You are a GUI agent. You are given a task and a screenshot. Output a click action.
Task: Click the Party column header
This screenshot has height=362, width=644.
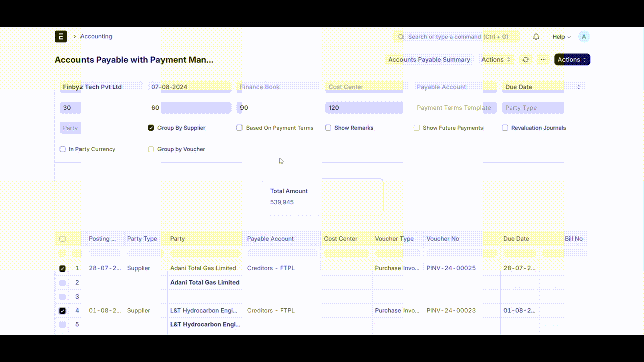[x=205, y=239]
